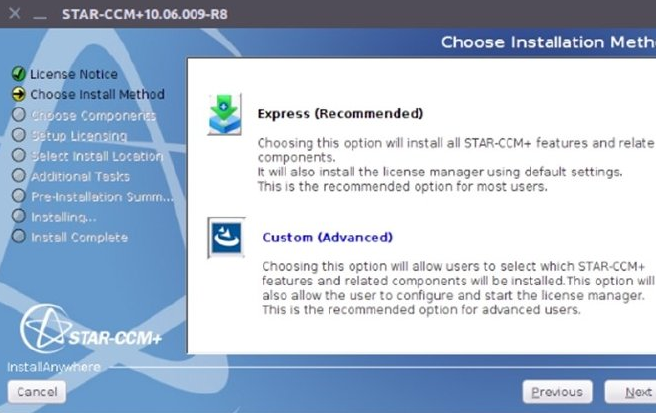Proceed with the Next button
This screenshot has height=413, width=656.
tap(632, 392)
